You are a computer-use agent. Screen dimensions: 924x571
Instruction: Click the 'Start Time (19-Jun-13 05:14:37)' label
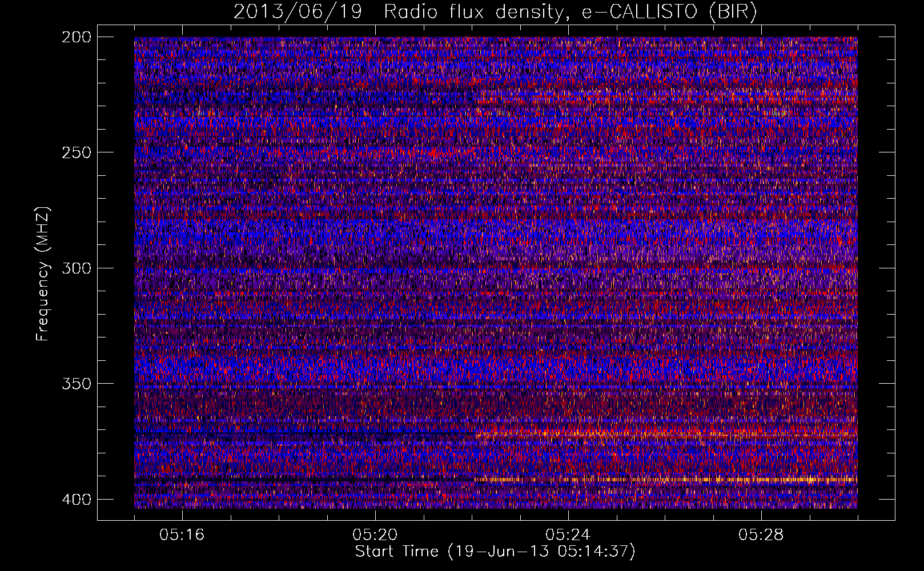[495, 552]
